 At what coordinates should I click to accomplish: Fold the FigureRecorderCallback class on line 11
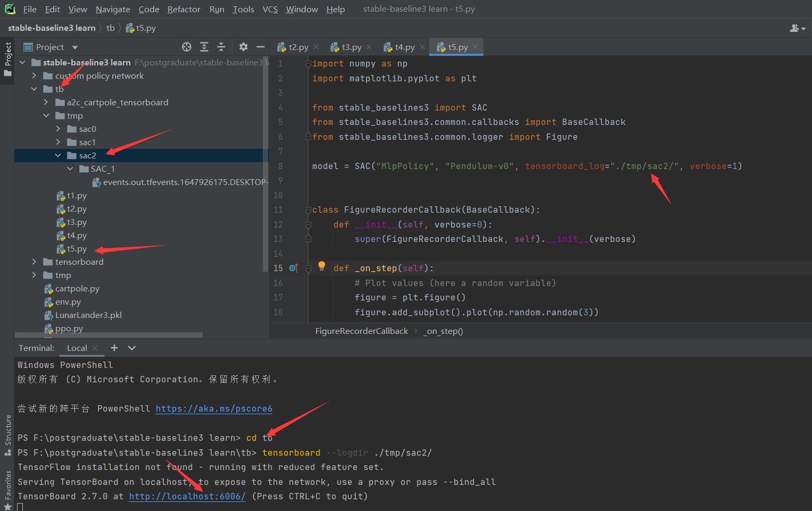tap(308, 210)
